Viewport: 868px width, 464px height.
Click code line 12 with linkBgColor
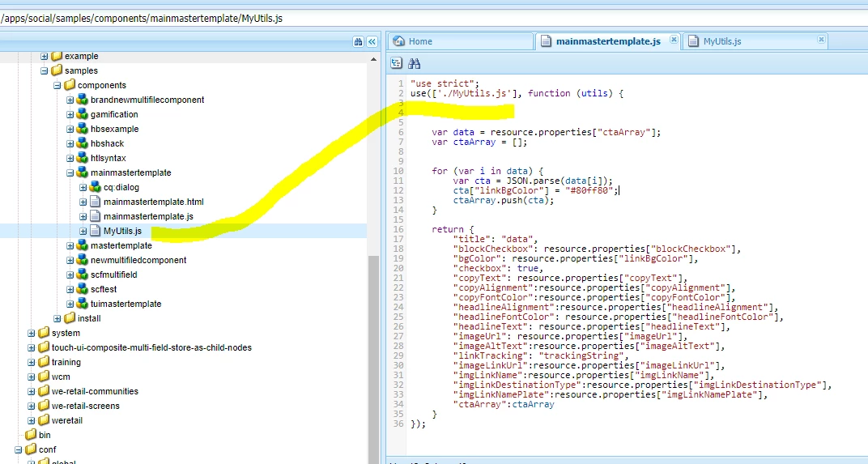click(536, 190)
